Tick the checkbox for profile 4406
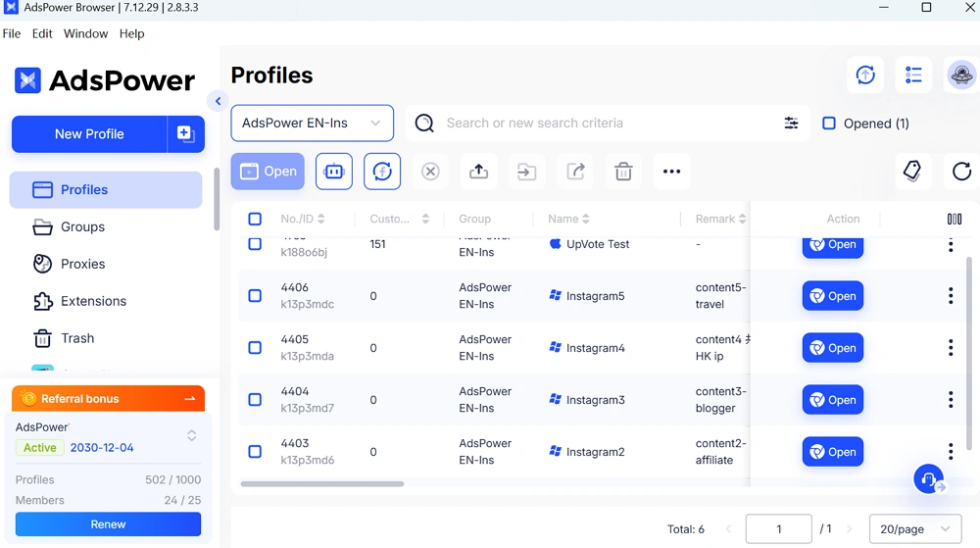 pos(255,296)
